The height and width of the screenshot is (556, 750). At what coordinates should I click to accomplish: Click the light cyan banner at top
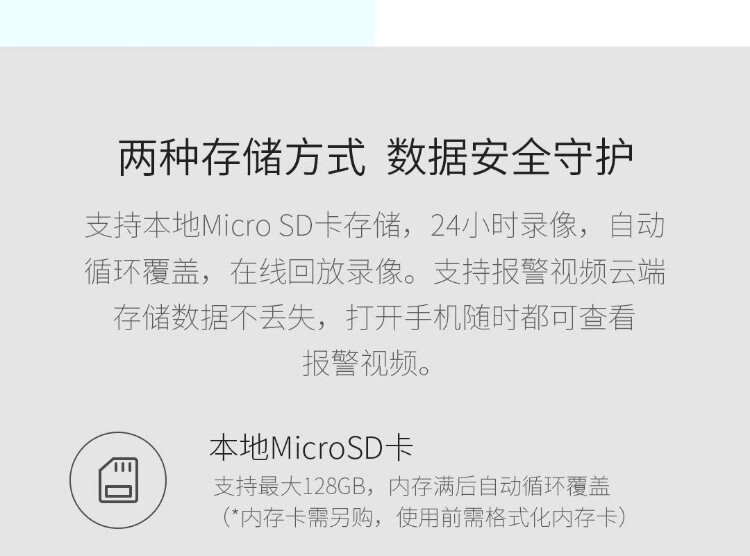click(188, 23)
